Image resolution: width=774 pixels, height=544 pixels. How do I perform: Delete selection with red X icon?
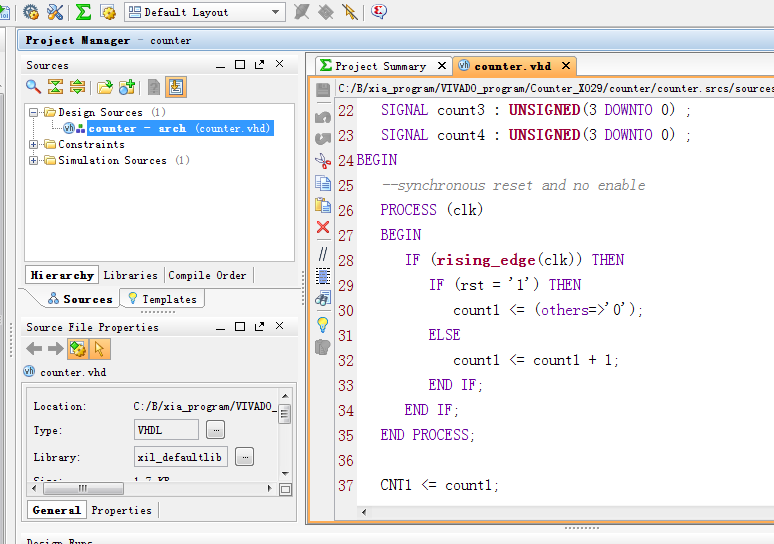323,227
